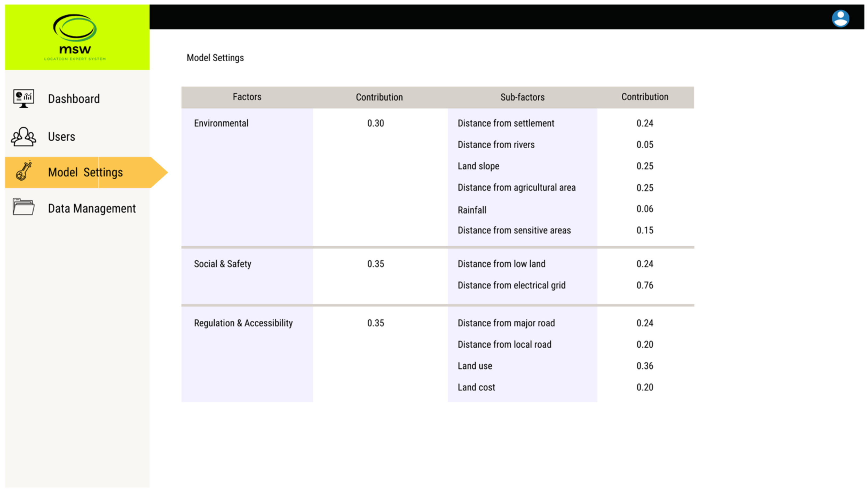Select the Regulation & Accessibility factor

pos(243,323)
